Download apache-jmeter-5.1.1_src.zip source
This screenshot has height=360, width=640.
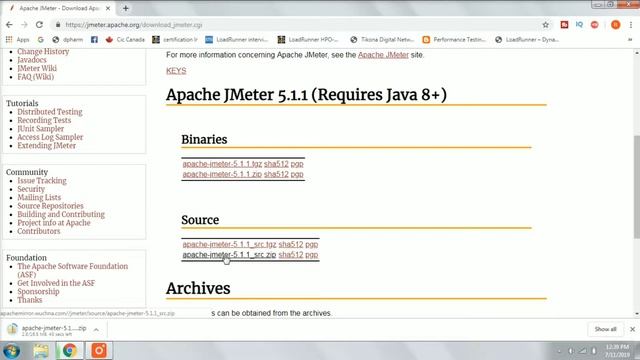(229, 255)
